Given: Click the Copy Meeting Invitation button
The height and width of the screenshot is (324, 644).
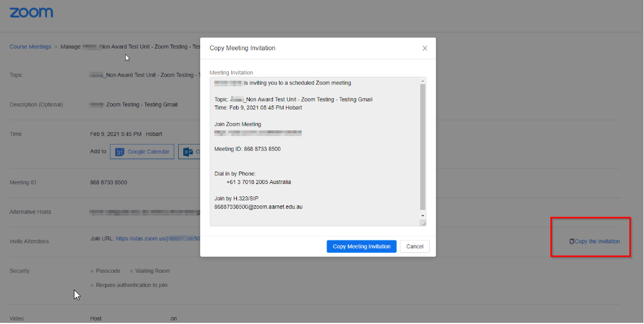Looking at the screenshot, I should click(361, 246).
